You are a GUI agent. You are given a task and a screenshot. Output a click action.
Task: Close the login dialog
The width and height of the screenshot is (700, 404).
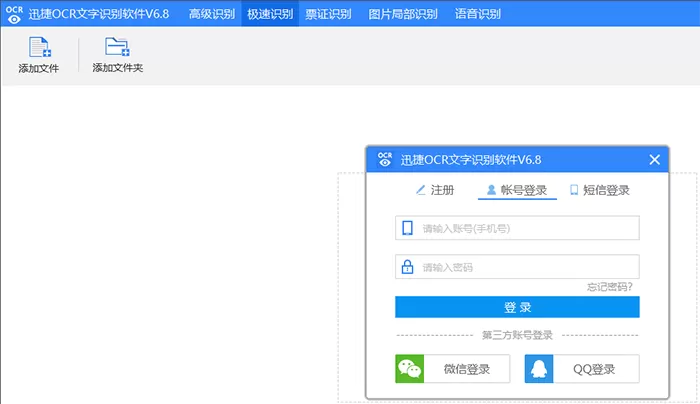point(654,159)
